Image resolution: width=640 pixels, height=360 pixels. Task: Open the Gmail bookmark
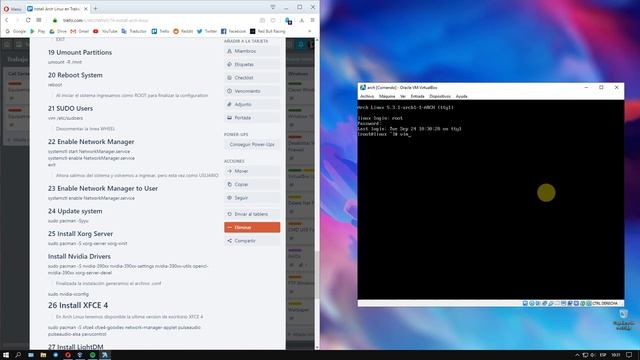point(80,31)
